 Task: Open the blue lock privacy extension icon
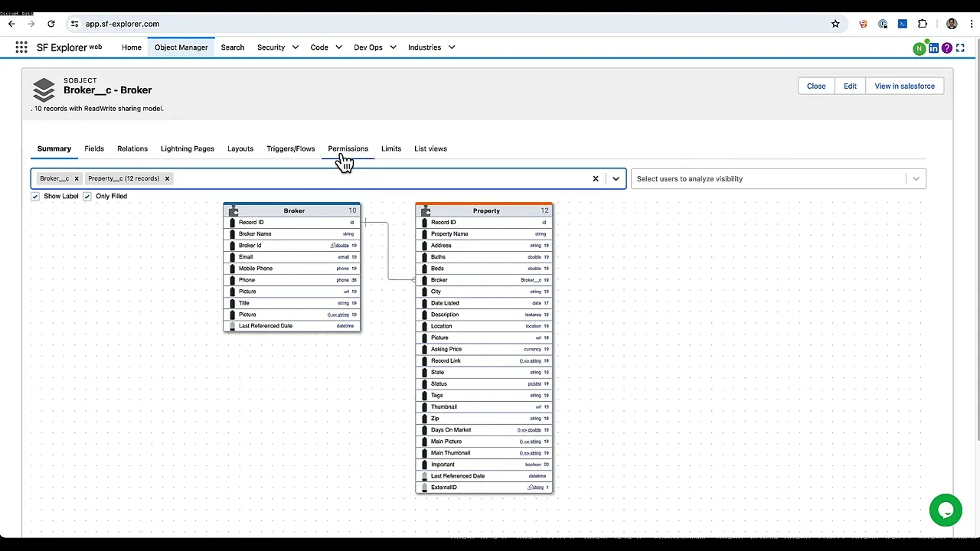tap(883, 24)
